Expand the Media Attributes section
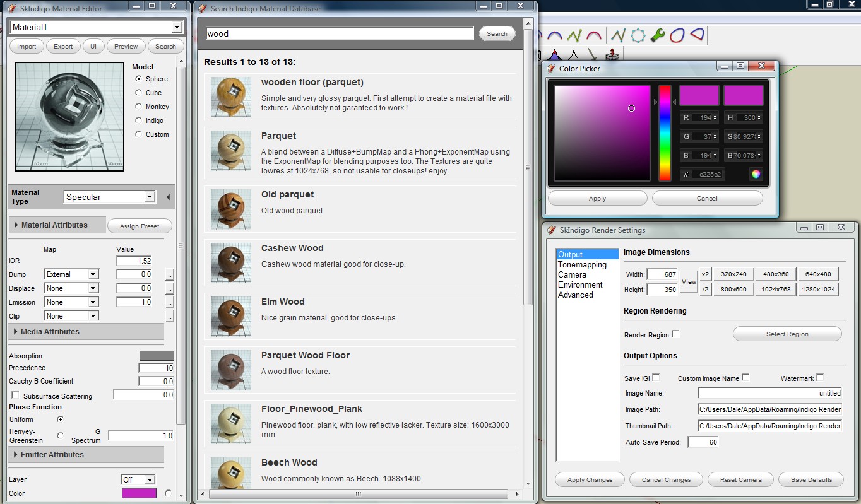861x504 pixels. pos(15,332)
